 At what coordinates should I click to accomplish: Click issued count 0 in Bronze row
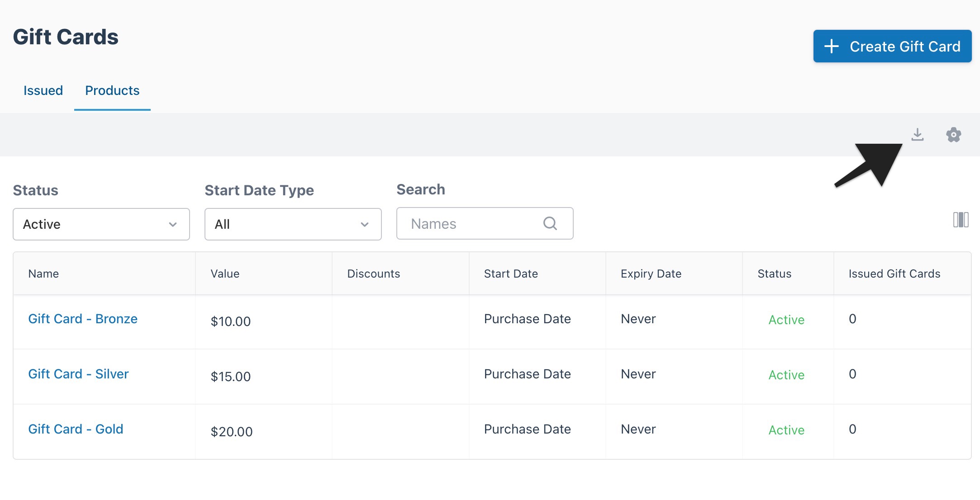(x=852, y=319)
